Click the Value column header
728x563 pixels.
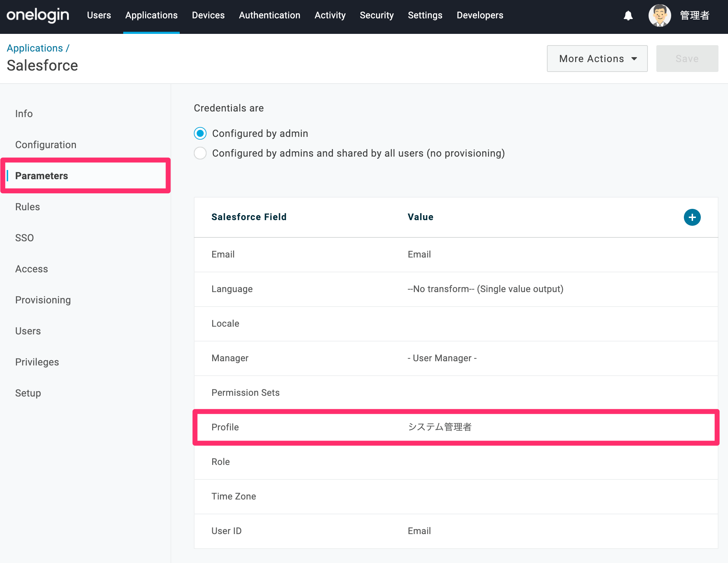click(x=420, y=217)
